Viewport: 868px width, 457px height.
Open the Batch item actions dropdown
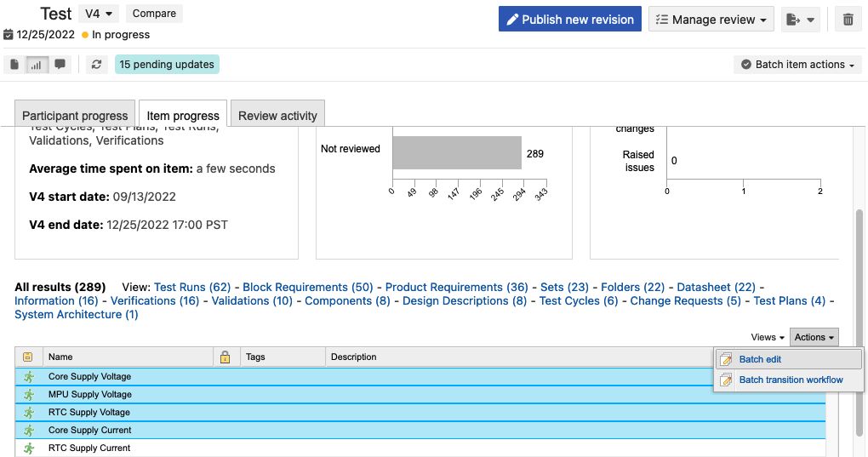point(797,65)
